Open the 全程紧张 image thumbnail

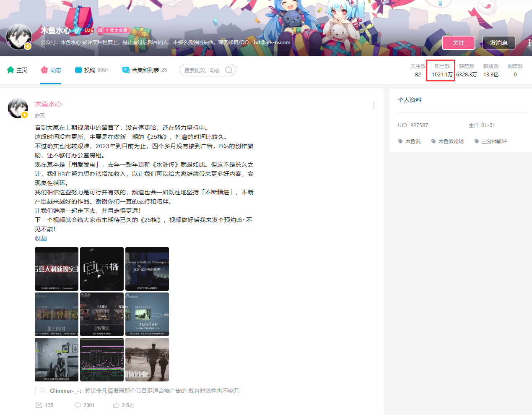102,314
